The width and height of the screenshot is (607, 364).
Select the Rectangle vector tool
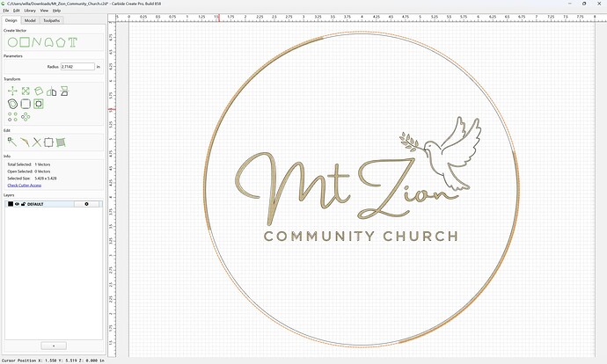(25, 42)
